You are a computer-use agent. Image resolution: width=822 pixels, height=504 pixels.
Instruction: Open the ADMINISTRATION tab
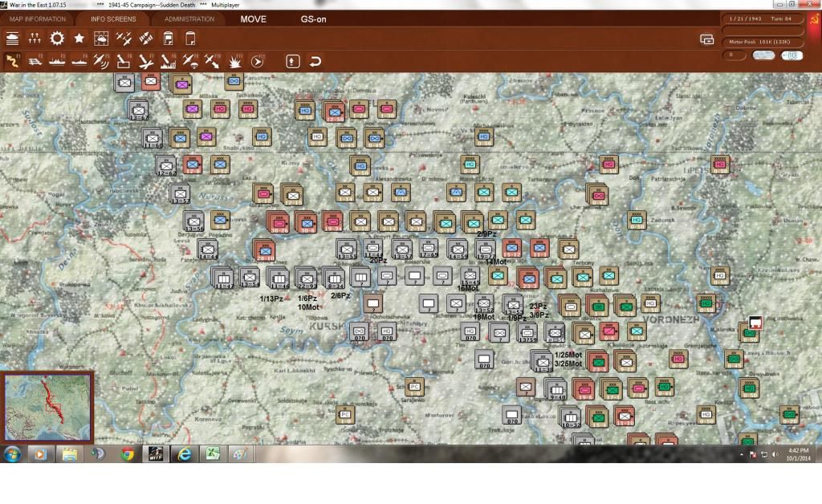(x=189, y=19)
